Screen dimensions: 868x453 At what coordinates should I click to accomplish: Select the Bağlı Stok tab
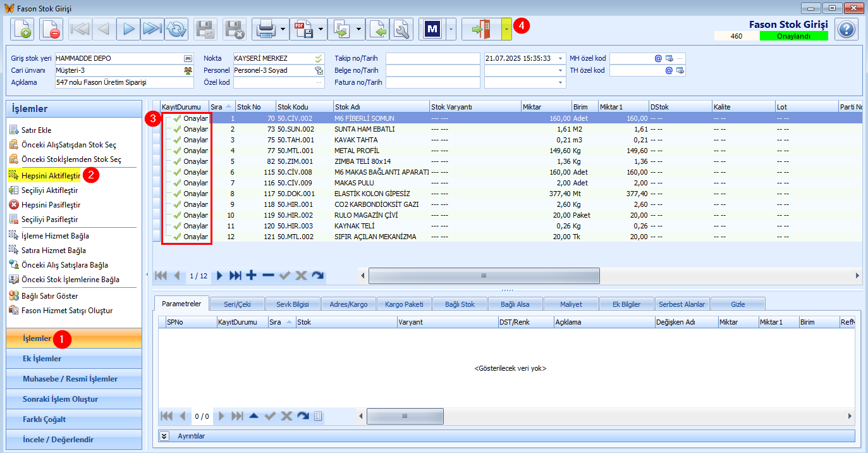tap(460, 304)
